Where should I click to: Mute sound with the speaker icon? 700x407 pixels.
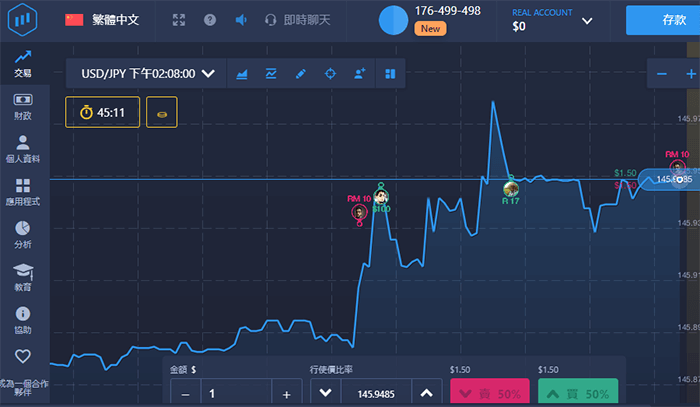tap(240, 20)
